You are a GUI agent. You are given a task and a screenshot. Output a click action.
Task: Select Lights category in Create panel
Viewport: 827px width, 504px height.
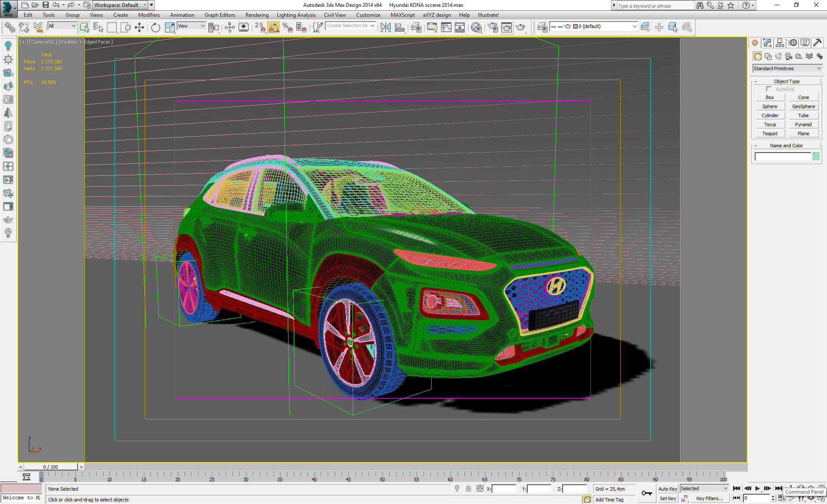tap(778, 56)
